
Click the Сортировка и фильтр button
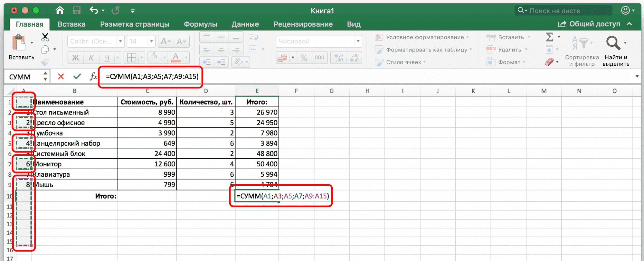[x=582, y=51]
